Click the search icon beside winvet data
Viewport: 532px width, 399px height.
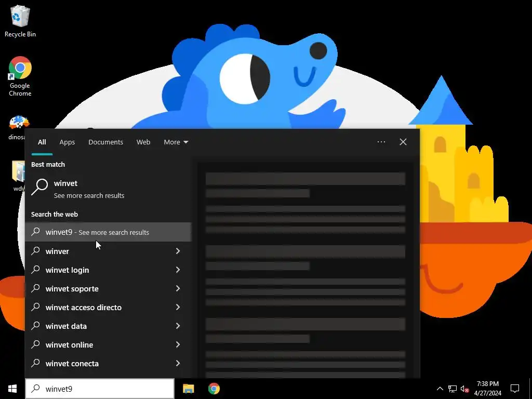tap(35, 325)
